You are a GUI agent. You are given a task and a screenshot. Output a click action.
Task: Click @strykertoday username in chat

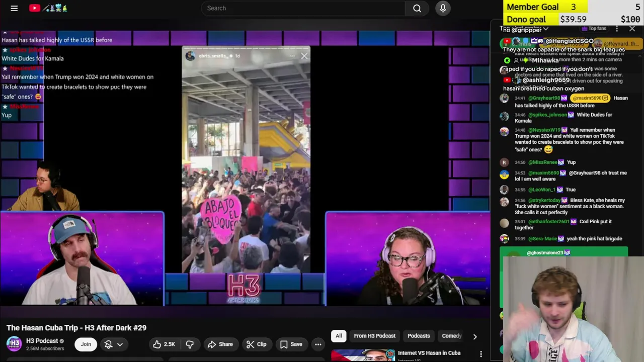(x=544, y=200)
